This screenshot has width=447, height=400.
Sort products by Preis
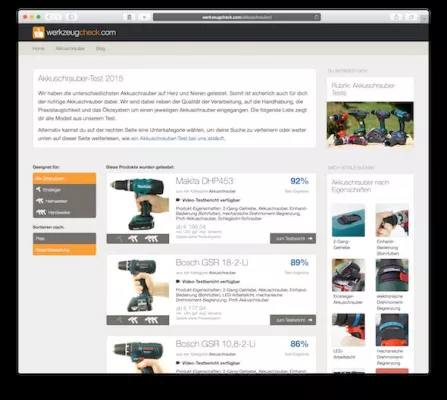(64, 238)
